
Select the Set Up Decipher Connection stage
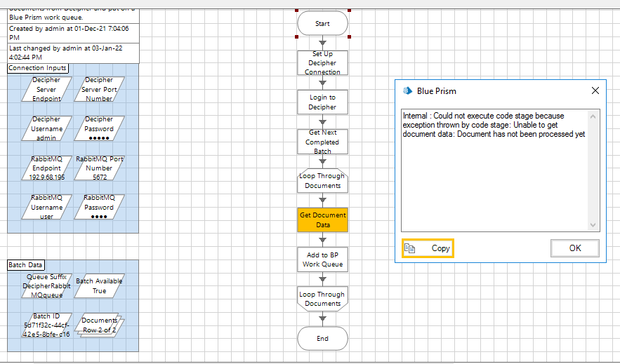(322, 63)
